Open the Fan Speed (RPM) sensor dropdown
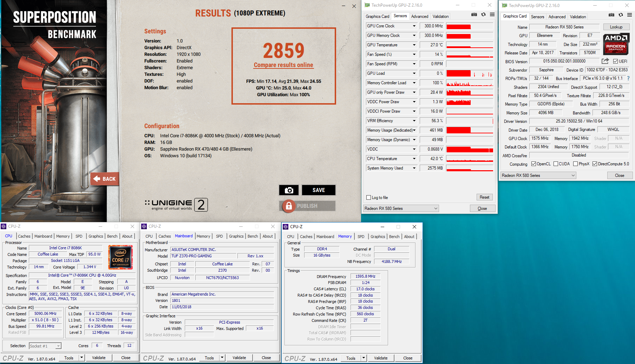Screen dimensions: 635x364 point(414,64)
